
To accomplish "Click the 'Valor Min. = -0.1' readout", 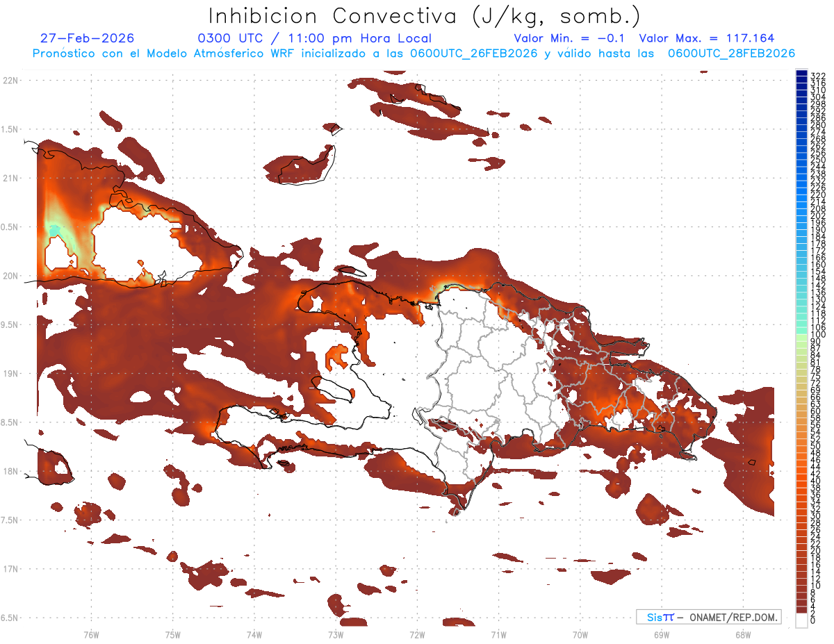I will (x=571, y=38).
